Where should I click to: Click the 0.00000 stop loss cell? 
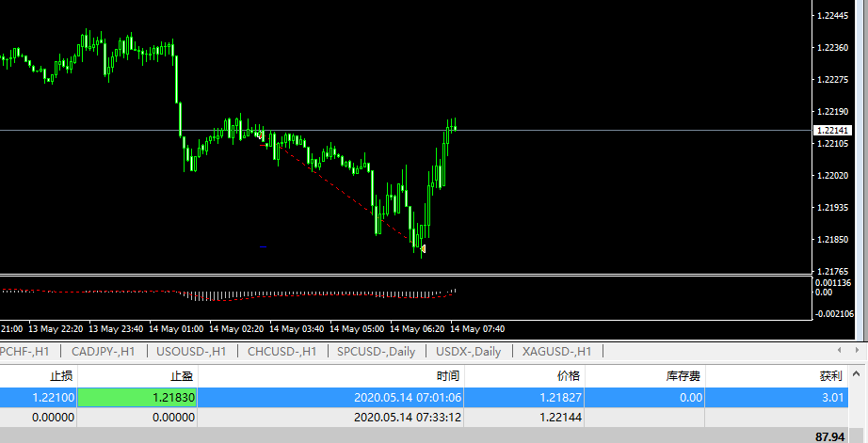click(53, 417)
